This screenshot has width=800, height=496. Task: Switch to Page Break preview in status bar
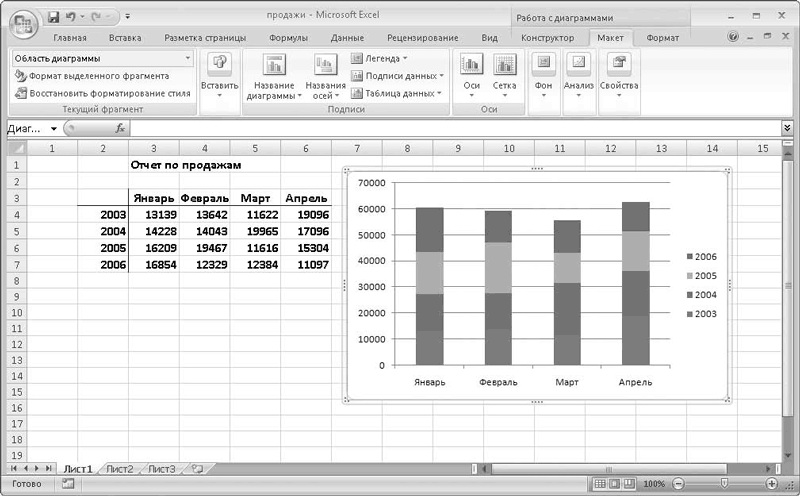point(629,483)
